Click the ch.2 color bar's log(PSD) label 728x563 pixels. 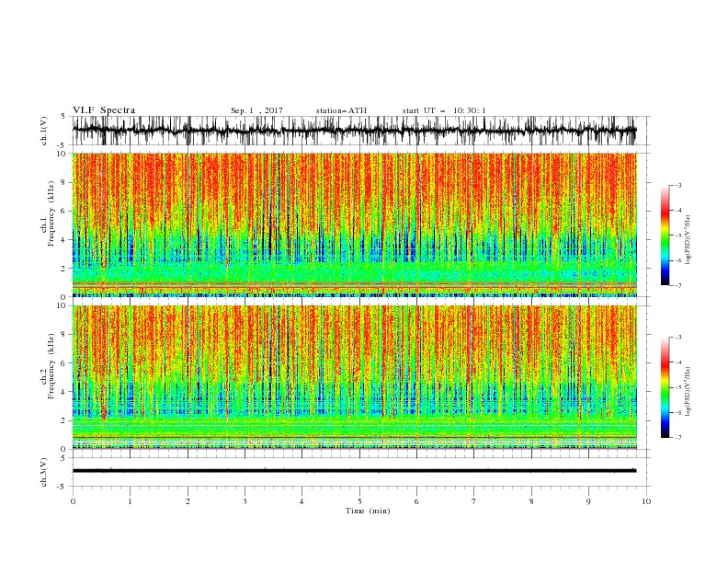pyautogui.click(x=688, y=391)
